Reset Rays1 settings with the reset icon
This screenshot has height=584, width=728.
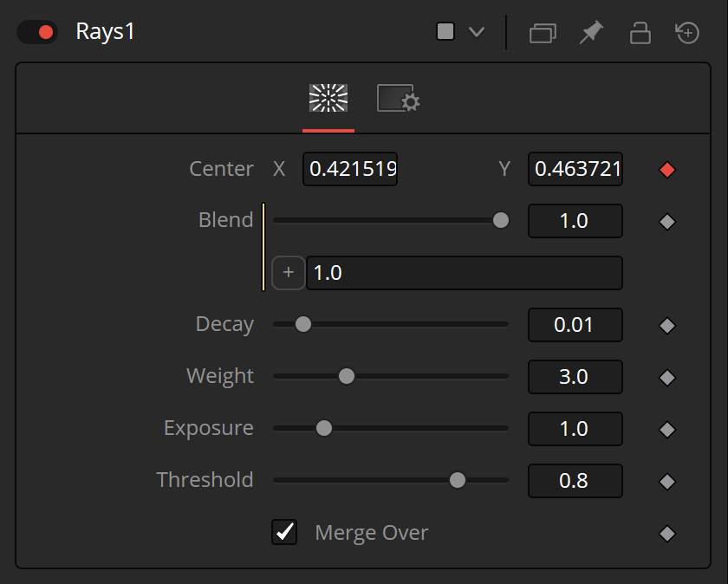pos(687,33)
